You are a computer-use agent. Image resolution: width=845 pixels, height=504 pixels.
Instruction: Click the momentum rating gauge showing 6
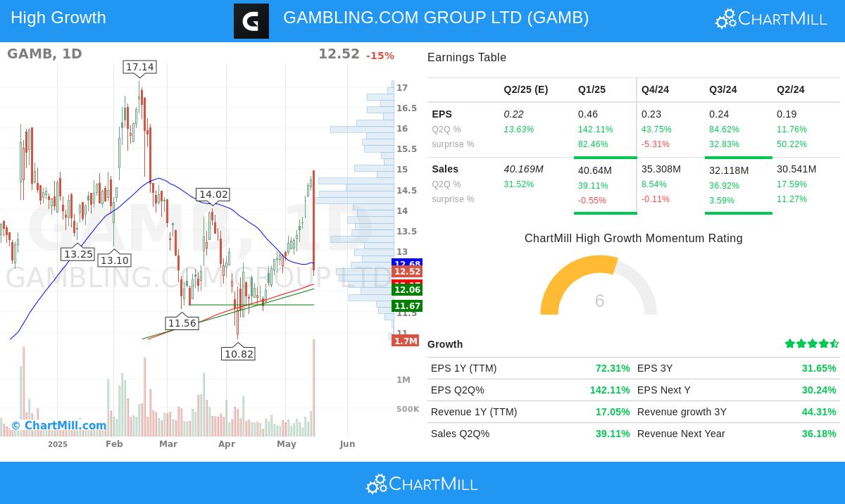click(x=599, y=285)
